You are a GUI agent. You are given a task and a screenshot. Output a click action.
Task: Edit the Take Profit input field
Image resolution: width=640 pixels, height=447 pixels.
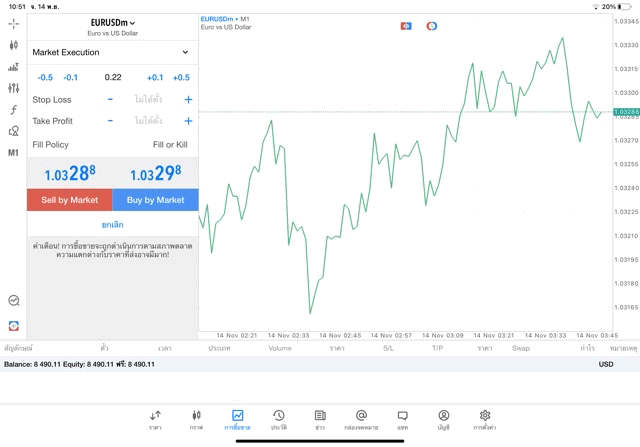[149, 121]
